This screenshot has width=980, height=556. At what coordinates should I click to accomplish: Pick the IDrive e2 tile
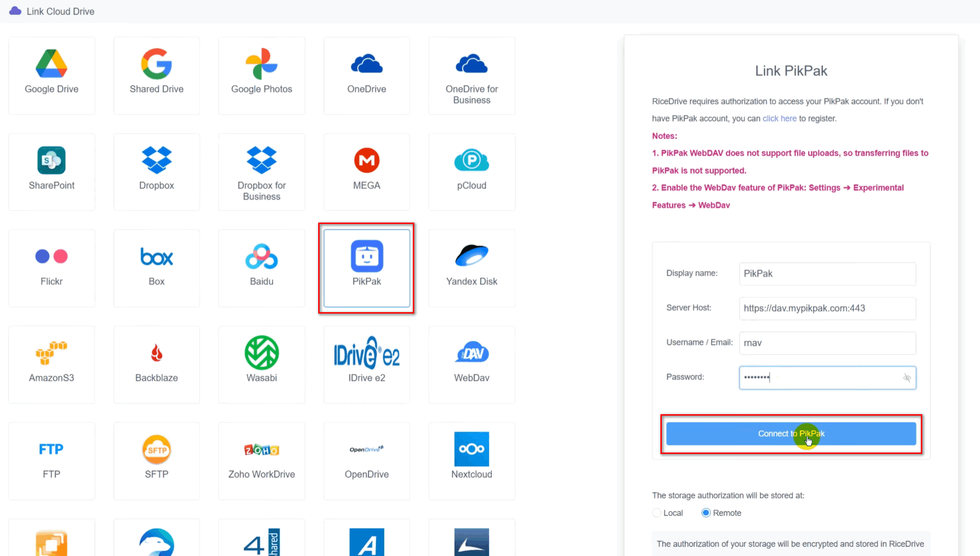point(367,365)
